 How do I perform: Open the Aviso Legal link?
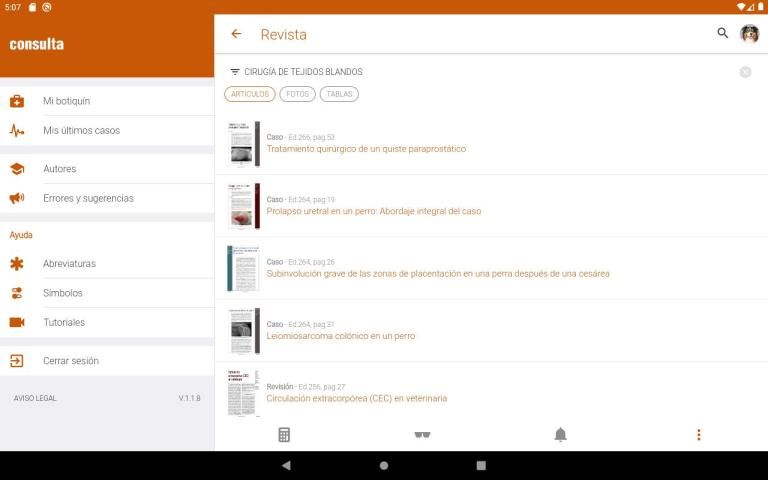tap(35, 398)
